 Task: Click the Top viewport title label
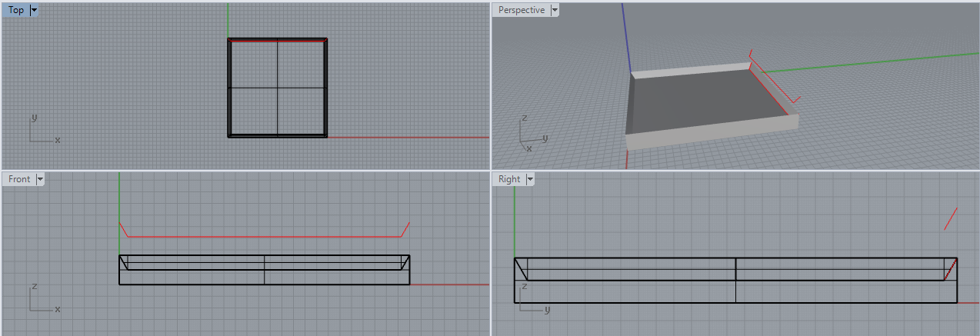point(16,10)
